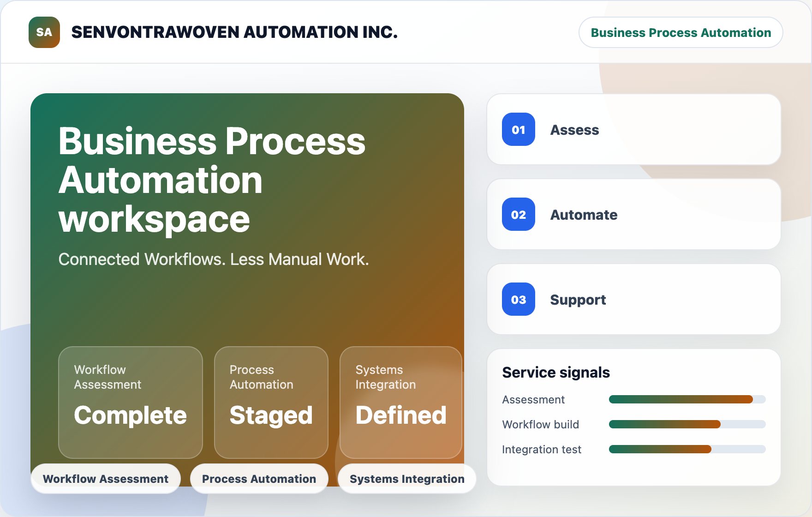
Task: Click the Integration test progress bar
Action: pyautogui.click(x=687, y=449)
